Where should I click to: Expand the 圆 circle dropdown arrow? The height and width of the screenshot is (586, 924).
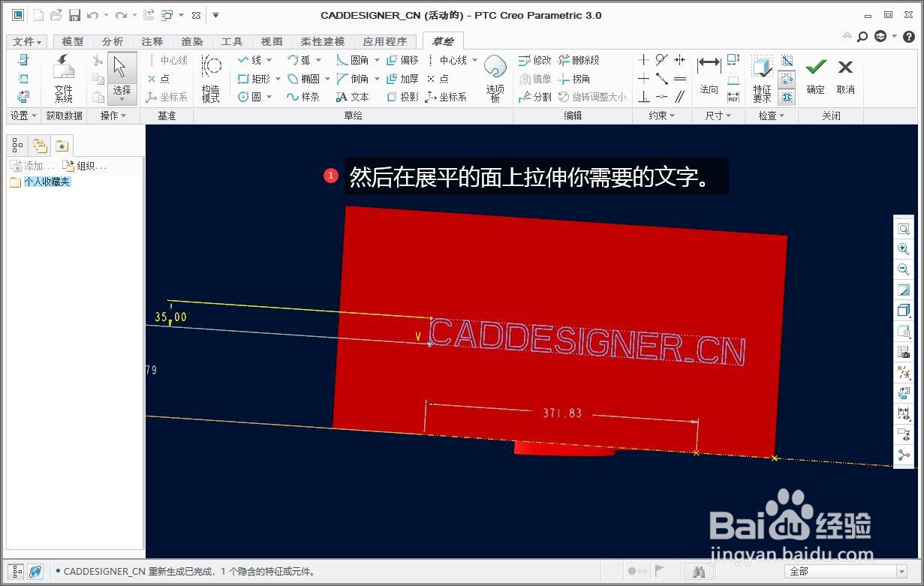(269, 97)
